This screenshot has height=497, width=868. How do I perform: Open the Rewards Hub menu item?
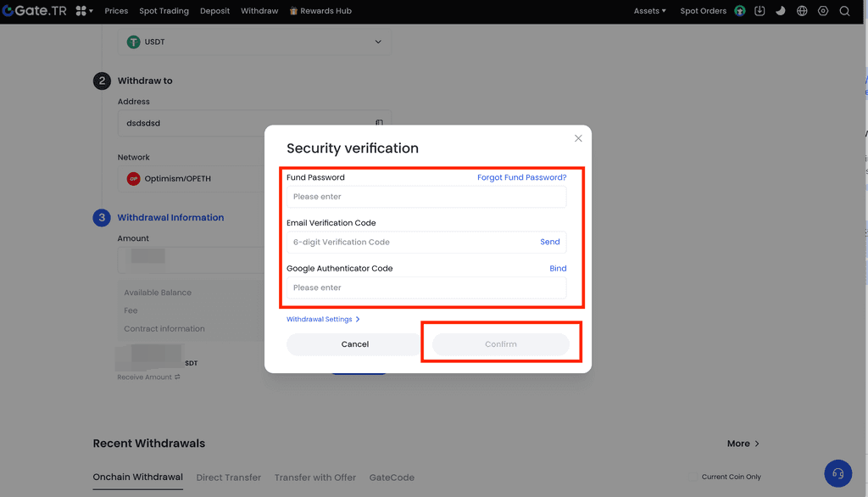click(320, 11)
